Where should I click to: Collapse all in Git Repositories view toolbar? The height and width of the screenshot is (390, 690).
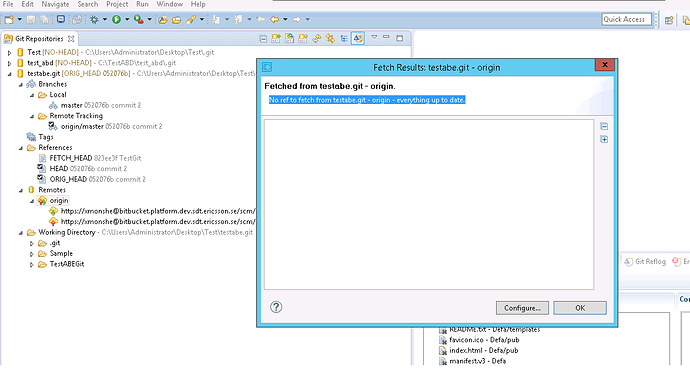pyautogui.click(x=263, y=39)
